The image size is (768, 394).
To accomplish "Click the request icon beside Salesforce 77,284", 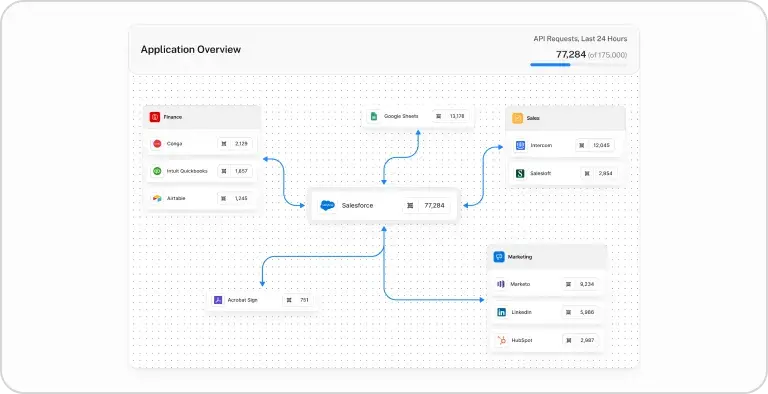I will (410, 205).
